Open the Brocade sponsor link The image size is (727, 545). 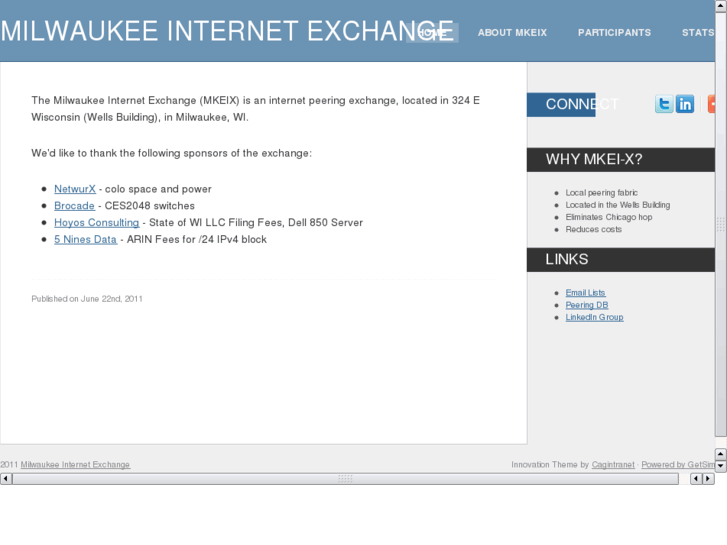(74, 206)
